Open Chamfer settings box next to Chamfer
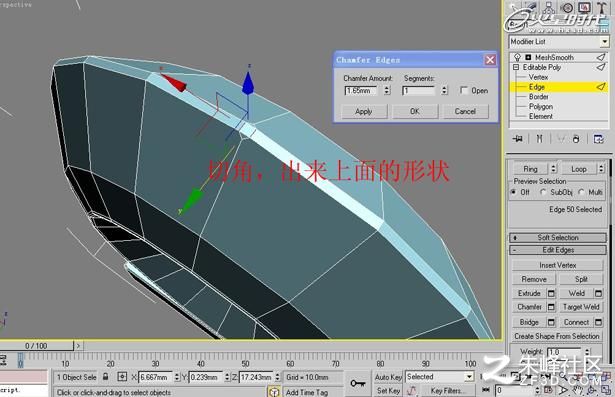 click(551, 307)
